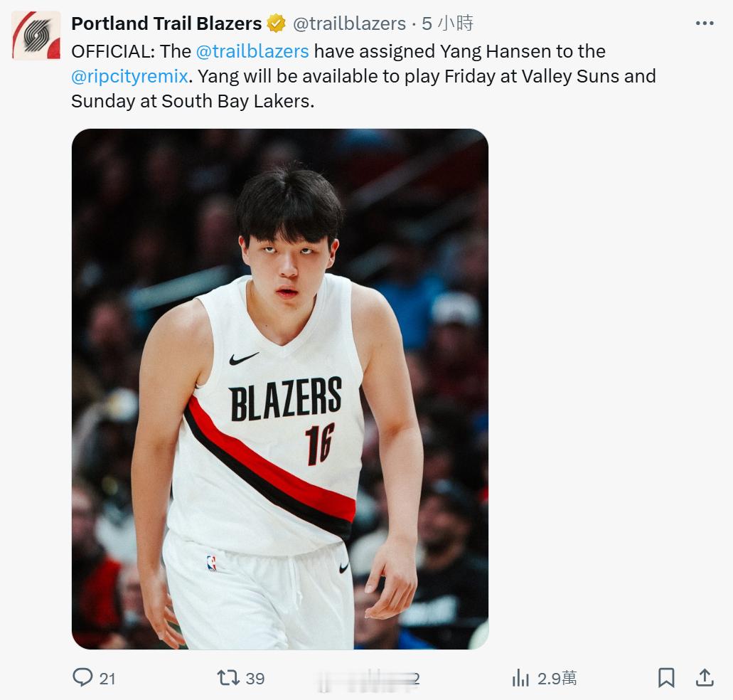Open the more options menu on the tweet
Image resolution: width=733 pixels, height=700 pixels.
(x=705, y=22)
